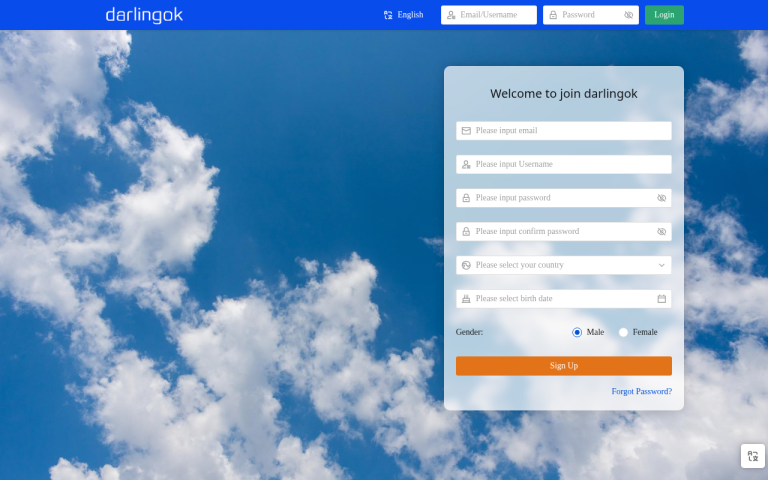Open the Forgot Password? link
Screen dimensions: 768x480
click(642, 391)
